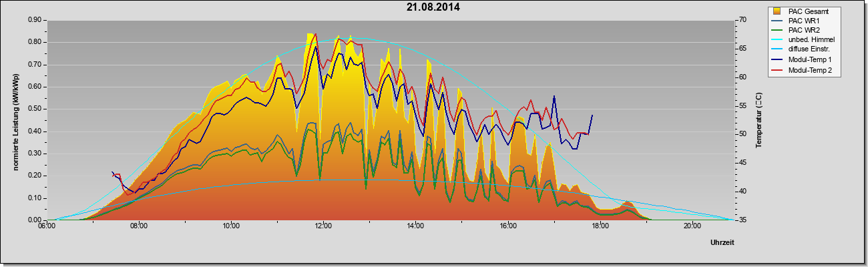
Task: Click the 12:00 time tick label
Action: tap(323, 226)
